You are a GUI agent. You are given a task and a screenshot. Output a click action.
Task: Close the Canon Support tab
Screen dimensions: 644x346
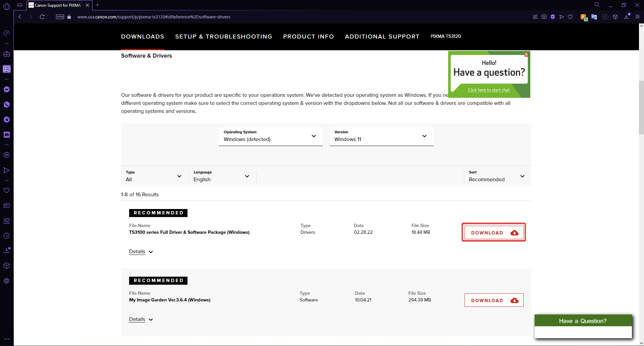click(x=87, y=5)
